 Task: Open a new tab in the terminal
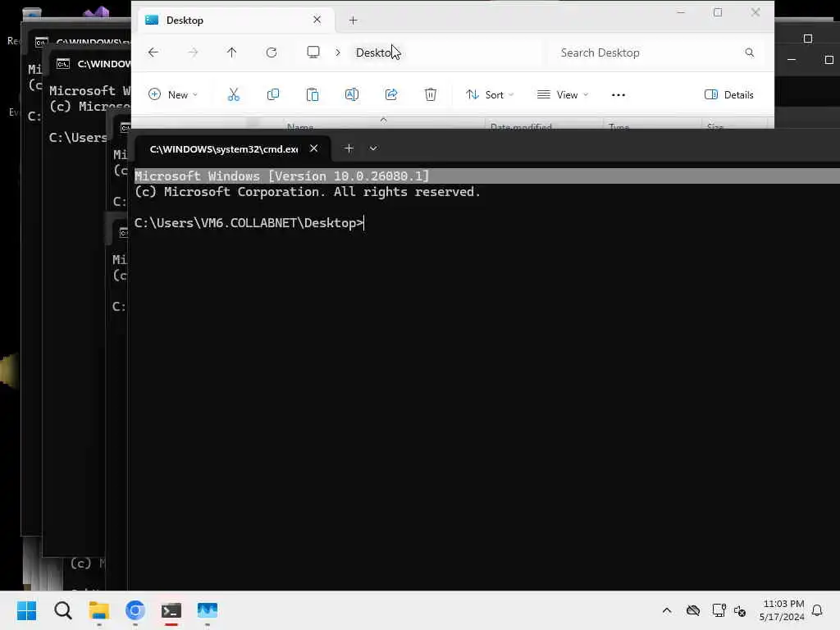tap(349, 148)
